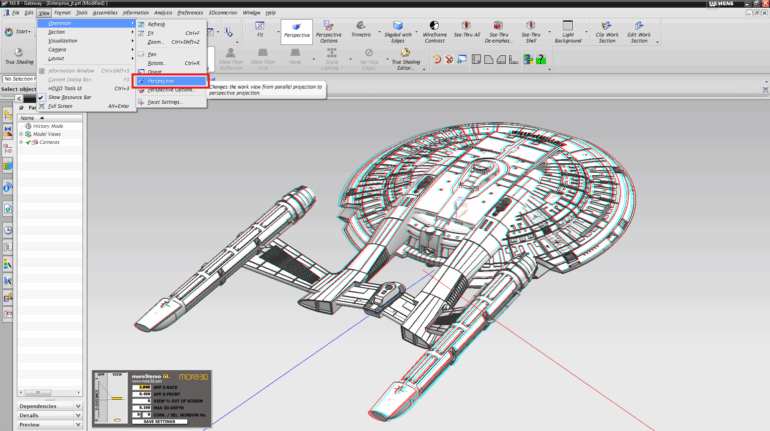Click SAVE SETTINGS in moreStereo panel
The image size is (770, 431).
(159, 422)
